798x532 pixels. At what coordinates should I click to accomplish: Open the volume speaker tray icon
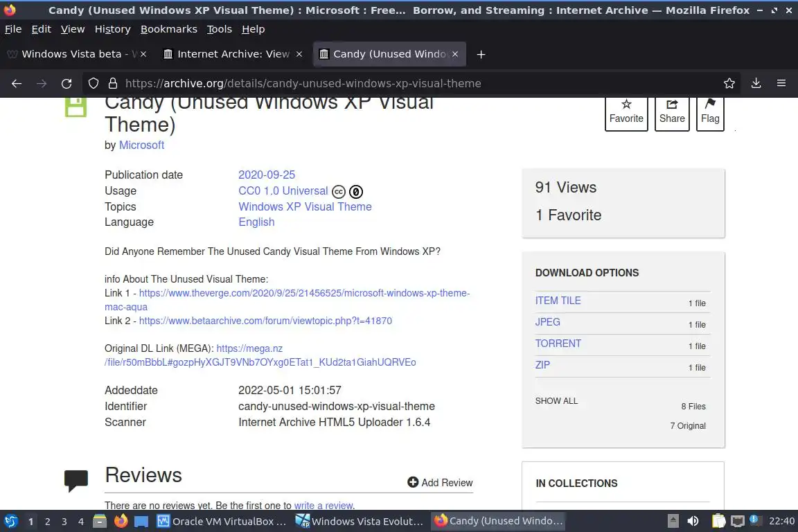pos(693,521)
